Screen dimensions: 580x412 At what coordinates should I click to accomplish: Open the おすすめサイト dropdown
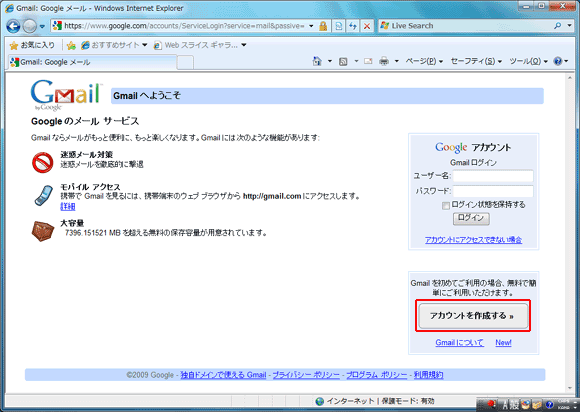coord(115,45)
